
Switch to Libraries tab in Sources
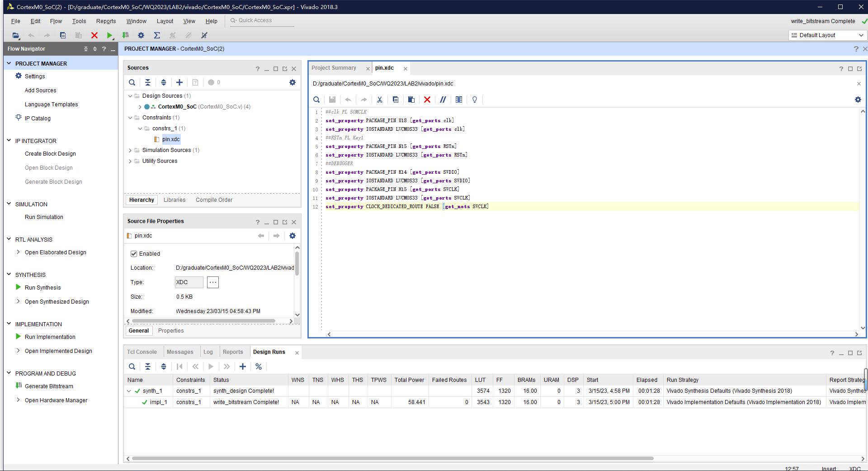tap(175, 200)
